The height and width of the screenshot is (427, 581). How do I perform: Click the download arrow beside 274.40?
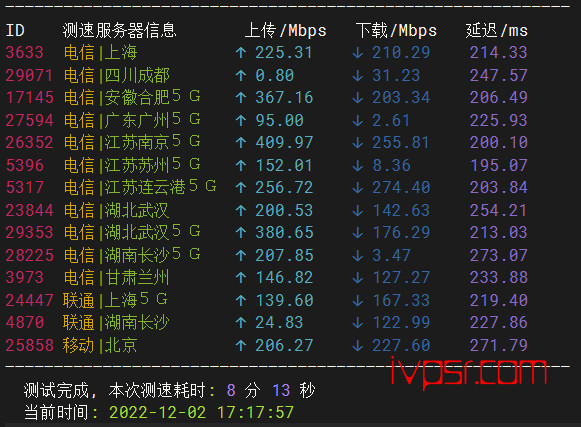coord(358,188)
